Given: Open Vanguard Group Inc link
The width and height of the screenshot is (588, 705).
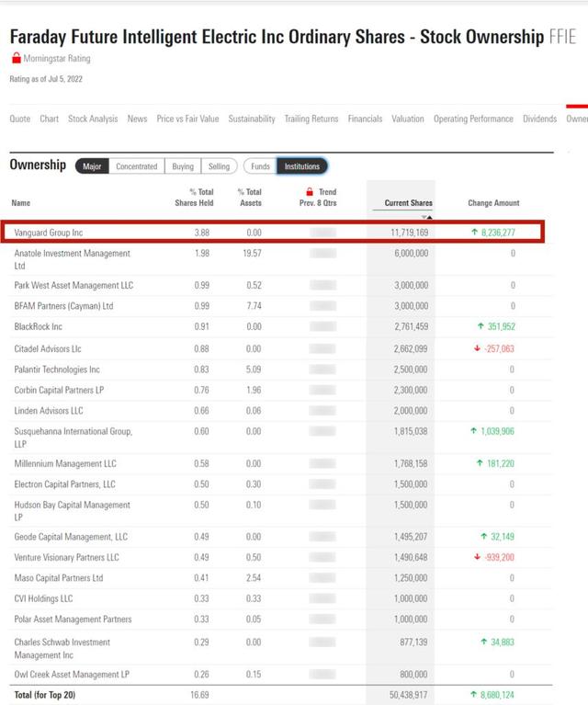Looking at the screenshot, I should 49,233.
